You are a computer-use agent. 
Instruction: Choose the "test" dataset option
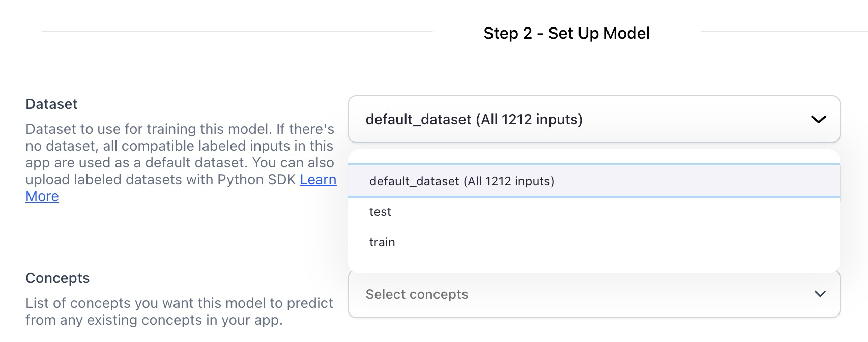[x=380, y=212]
